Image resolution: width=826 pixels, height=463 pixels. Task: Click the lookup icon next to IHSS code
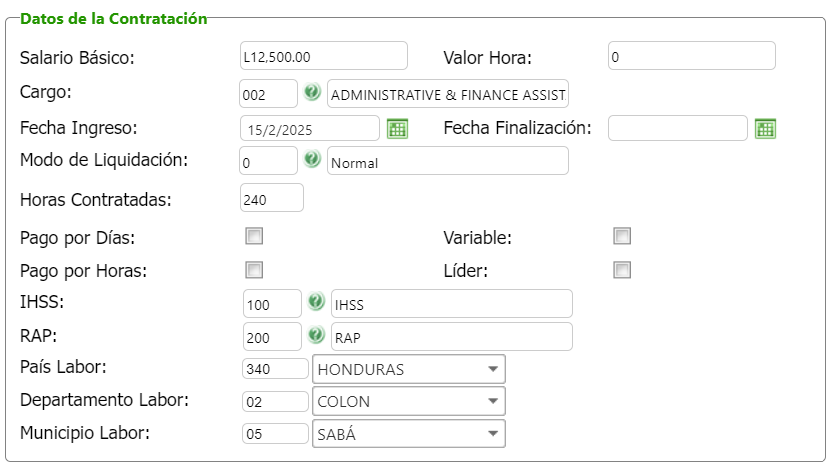pos(316,302)
